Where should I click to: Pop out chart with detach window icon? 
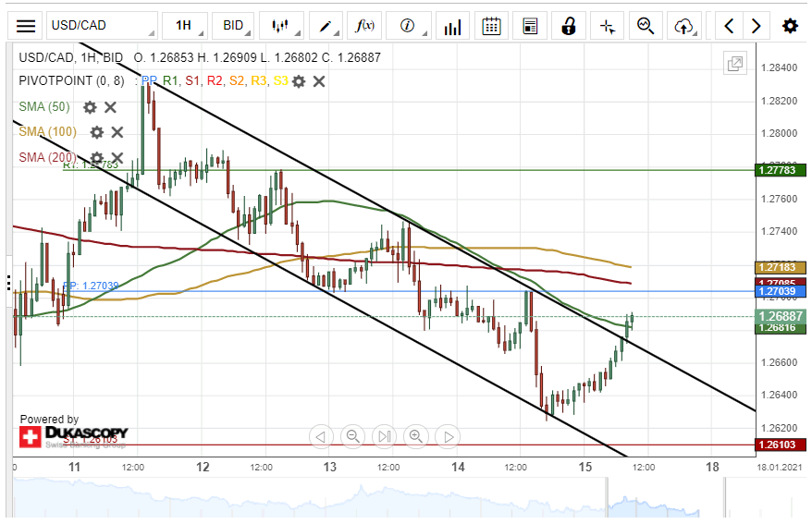[x=735, y=64]
